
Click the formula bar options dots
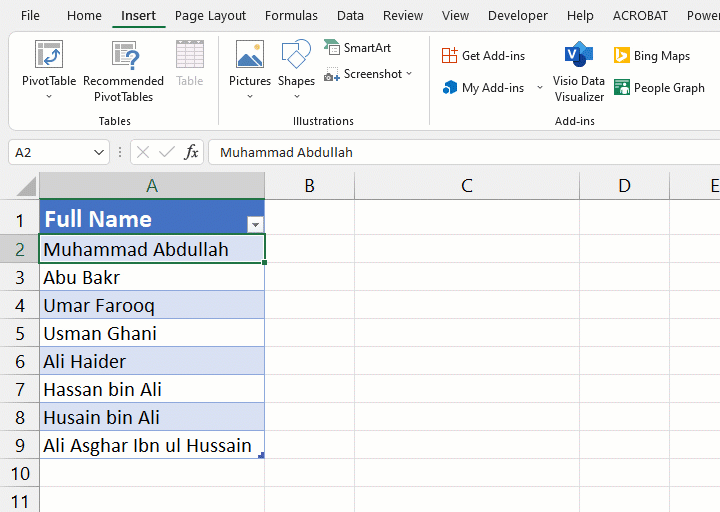coord(120,152)
